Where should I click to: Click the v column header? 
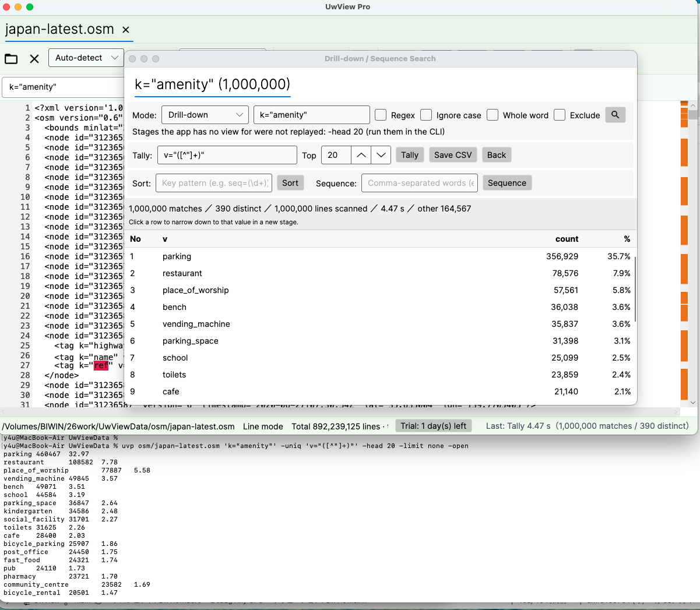point(165,239)
